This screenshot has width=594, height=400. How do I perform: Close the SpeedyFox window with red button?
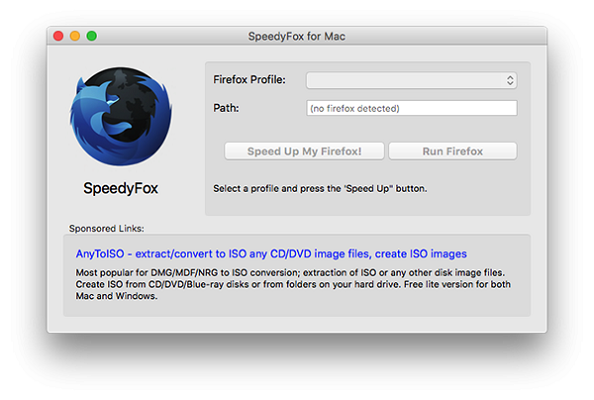(58, 36)
